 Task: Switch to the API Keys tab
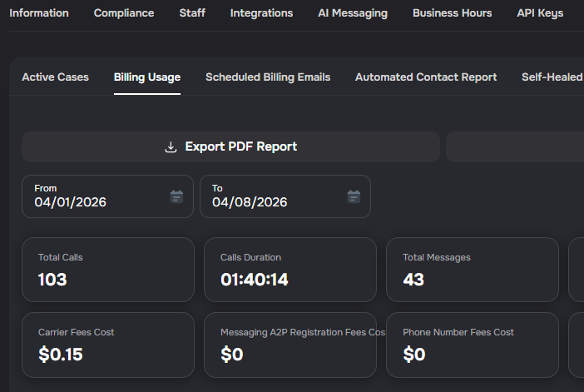(540, 13)
